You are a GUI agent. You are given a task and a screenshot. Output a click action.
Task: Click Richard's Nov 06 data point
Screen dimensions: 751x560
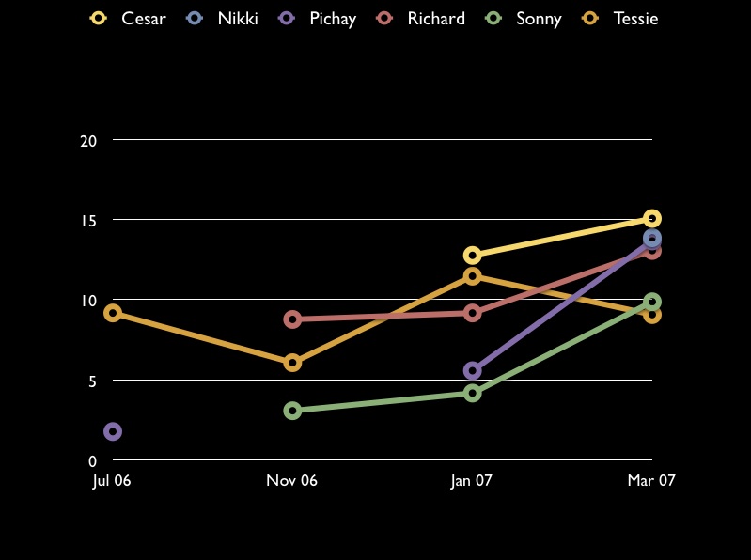tap(292, 319)
